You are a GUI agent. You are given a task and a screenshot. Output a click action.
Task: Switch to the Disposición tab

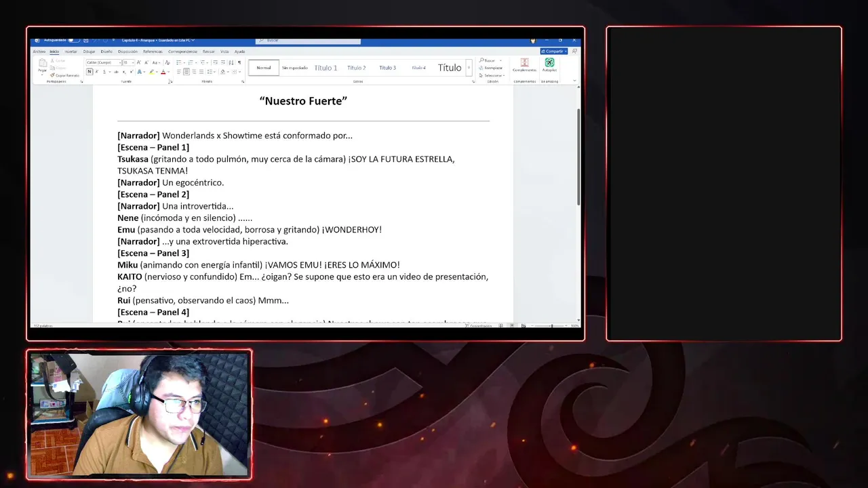click(127, 52)
